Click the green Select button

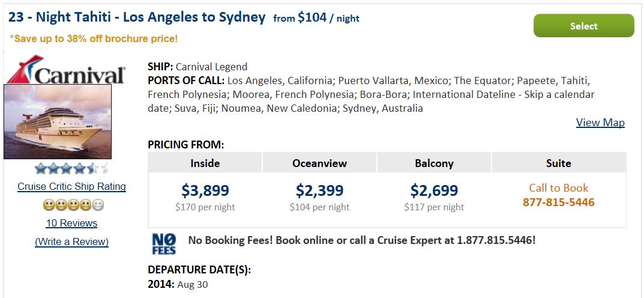(583, 26)
